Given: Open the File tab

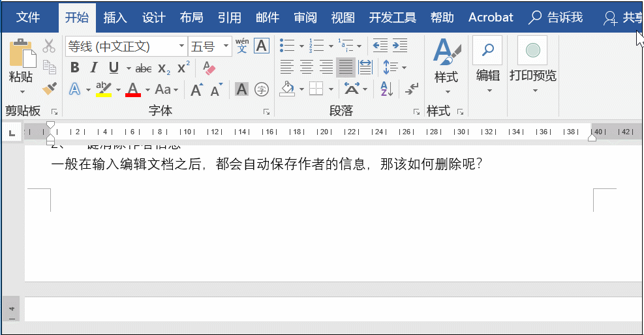Looking at the screenshot, I should (28, 17).
